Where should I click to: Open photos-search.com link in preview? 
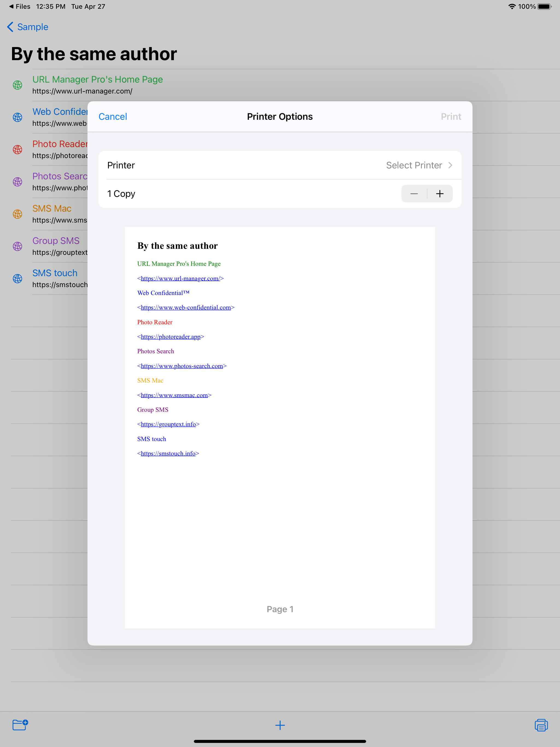[182, 366]
